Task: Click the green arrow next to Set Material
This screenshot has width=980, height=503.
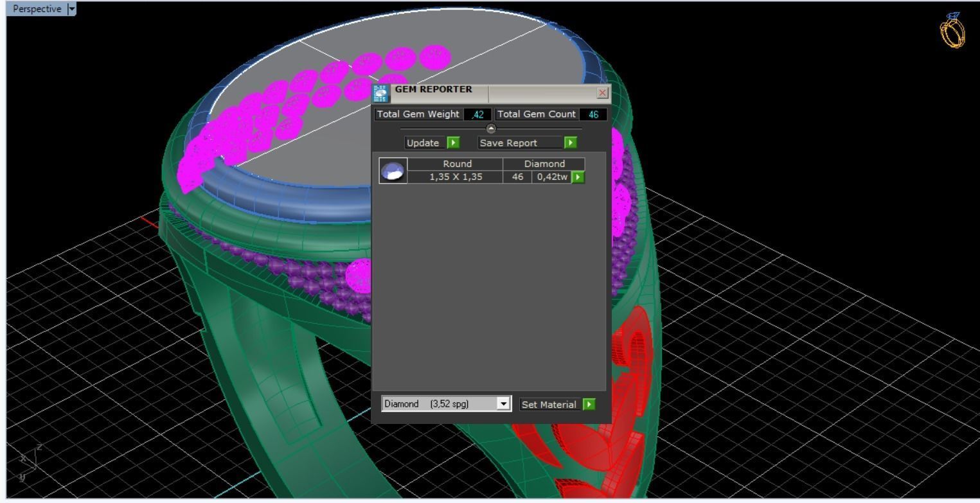Action: pyautogui.click(x=589, y=405)
